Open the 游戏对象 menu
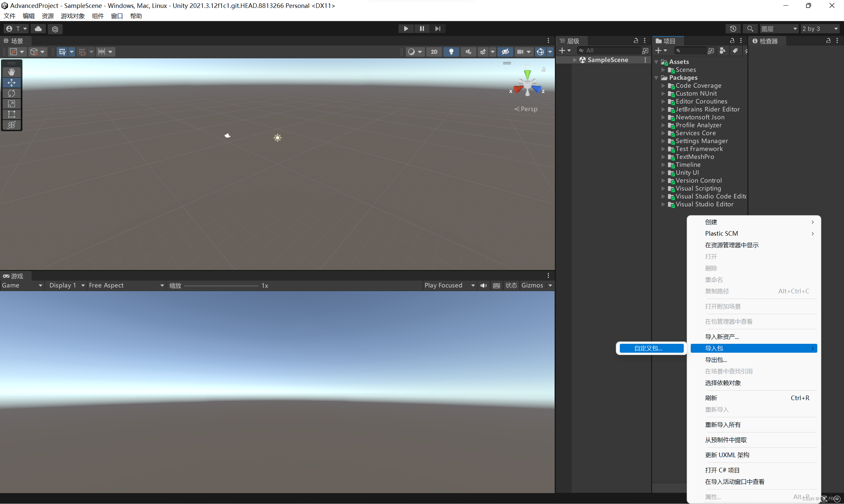 (73, 16)
